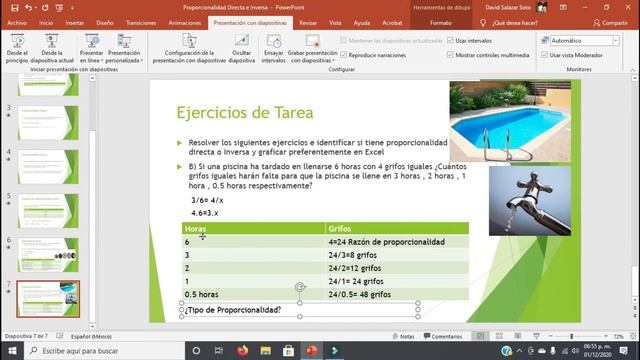Toggle Mantener las diapositivas actualizadas checkbox
This screenshot has width=640, height=360.
click(x=343, y=40)
